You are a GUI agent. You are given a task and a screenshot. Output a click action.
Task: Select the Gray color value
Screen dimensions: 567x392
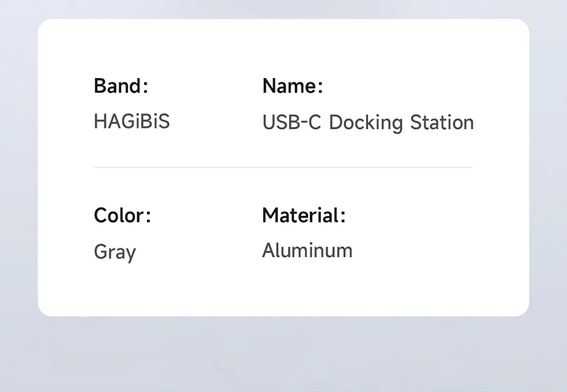[x=115, y=252]
